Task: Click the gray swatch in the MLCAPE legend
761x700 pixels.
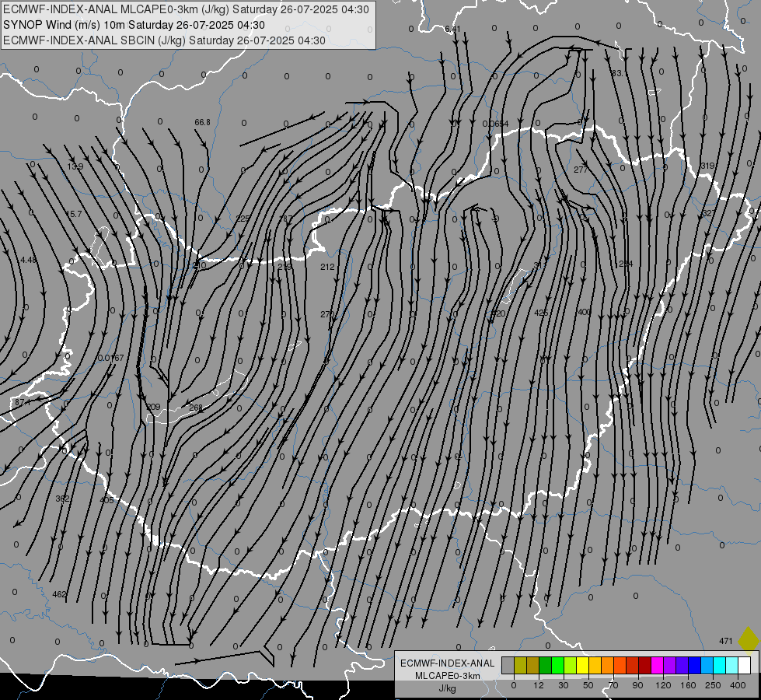Action: click(508, 665)
